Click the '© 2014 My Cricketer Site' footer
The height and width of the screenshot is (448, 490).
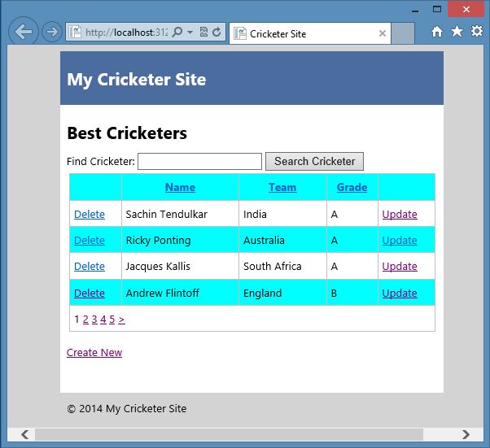pos(126,409)
